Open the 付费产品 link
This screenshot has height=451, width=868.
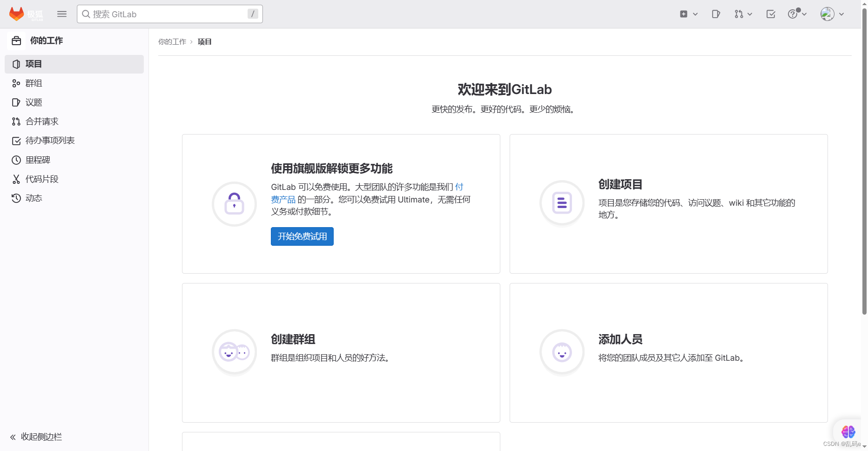tap(283, 199)
